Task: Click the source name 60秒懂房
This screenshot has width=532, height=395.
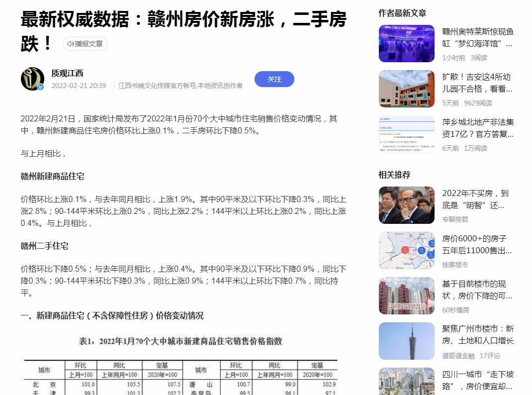Action: tap(455, 310)
